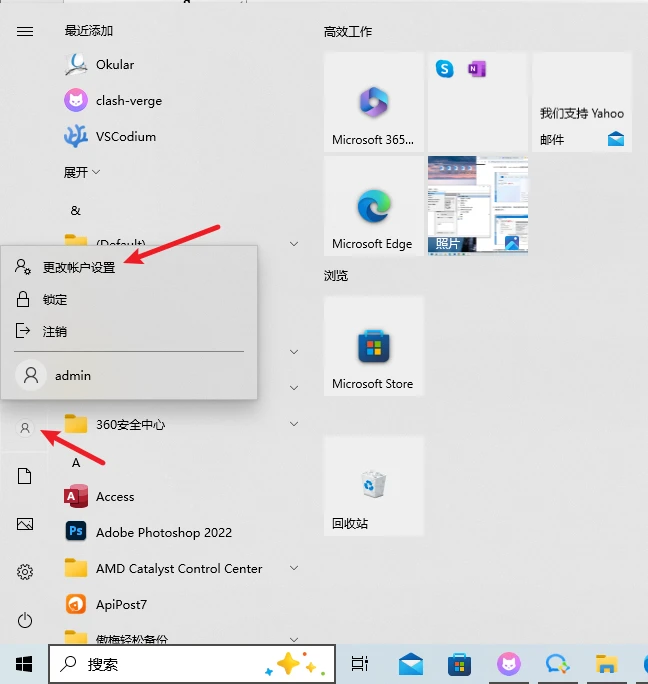
Task: Click the Windows Start button
Action: pyautogui.click(x=24, y=664)
